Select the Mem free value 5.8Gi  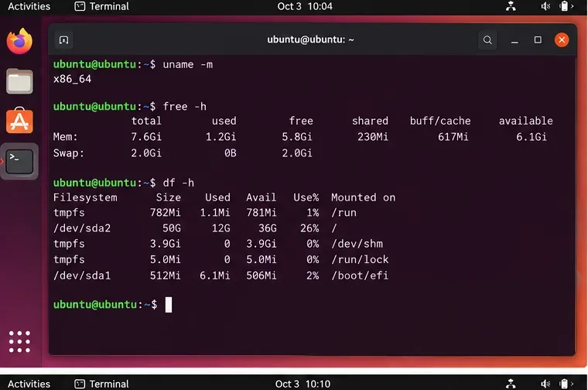point(297,137)
